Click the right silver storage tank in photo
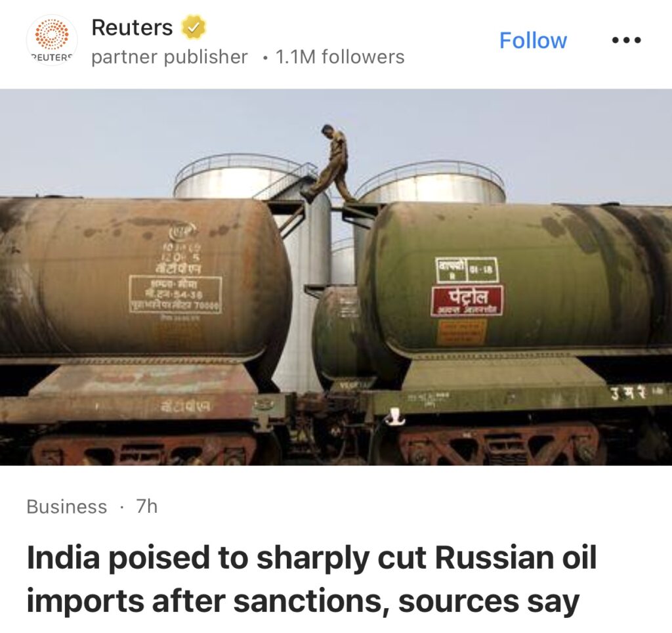The height and width of the screenshot is (633, 672). [x=432, y=183]
